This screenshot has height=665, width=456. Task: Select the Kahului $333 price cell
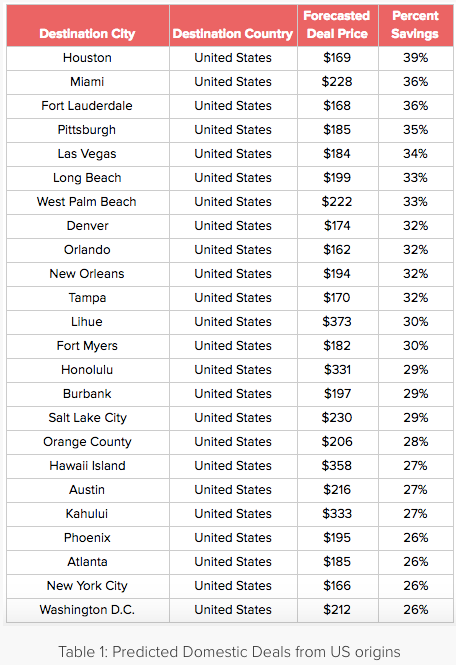337,514
